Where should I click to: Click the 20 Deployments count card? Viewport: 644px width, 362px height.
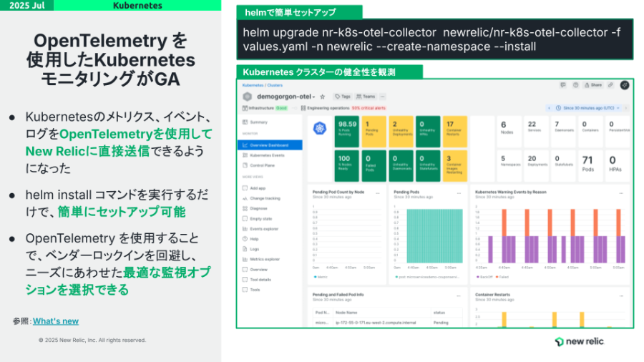pos(535,166)
